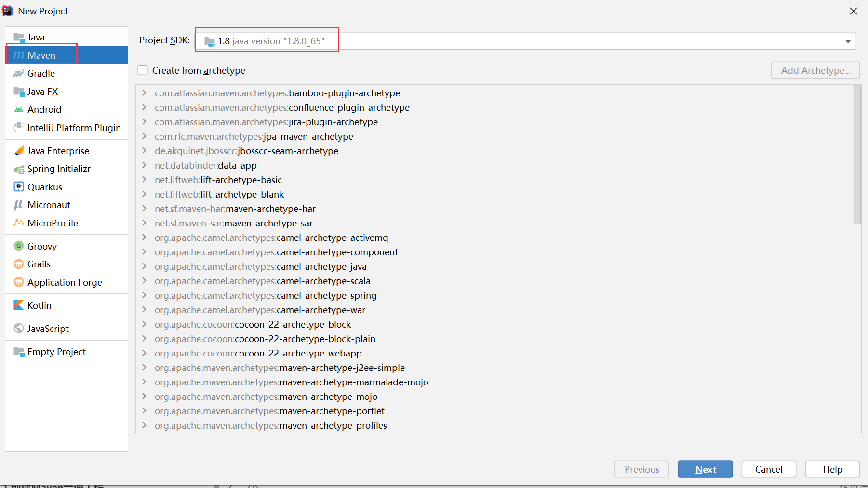Click the Java Enterprise icon

[x=19, y=151]
